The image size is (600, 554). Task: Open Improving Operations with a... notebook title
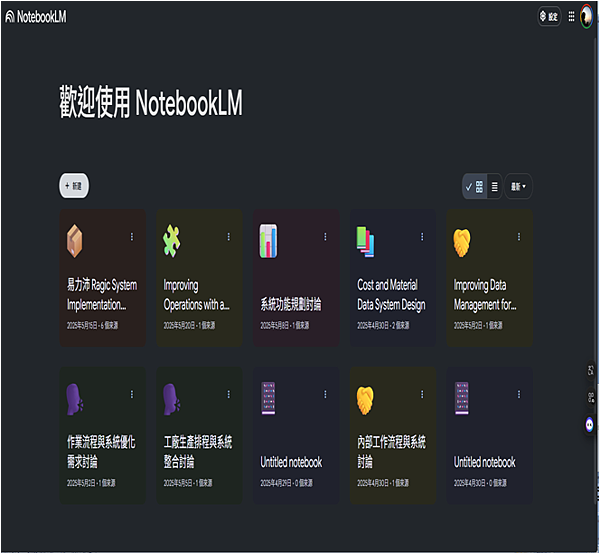point(197,295)
